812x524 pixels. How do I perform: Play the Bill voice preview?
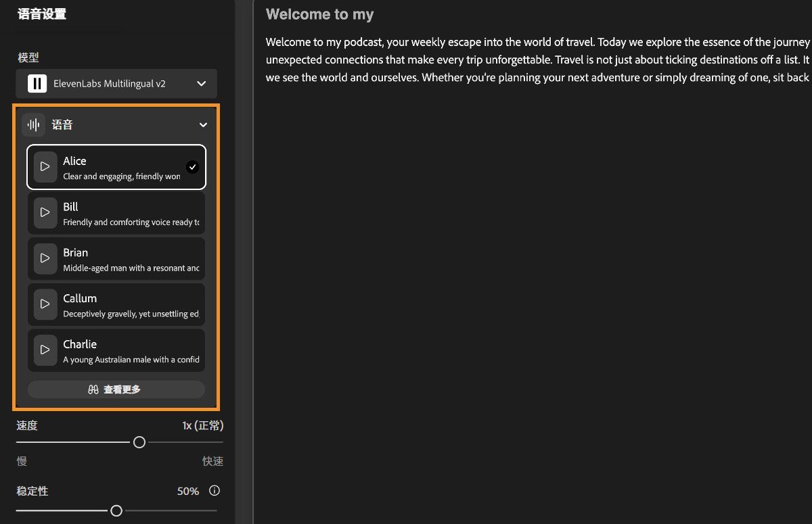45,212
